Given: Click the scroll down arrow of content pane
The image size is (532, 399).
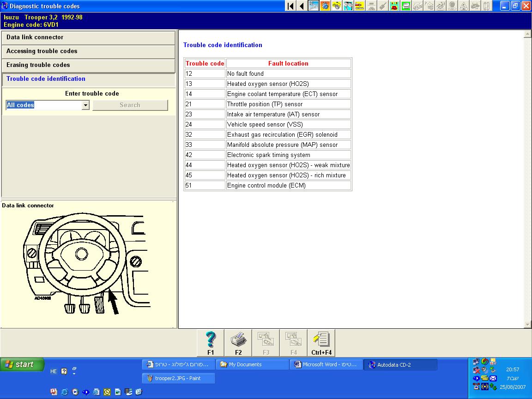Looking at the screenshot, I should (x=527, y=325).
